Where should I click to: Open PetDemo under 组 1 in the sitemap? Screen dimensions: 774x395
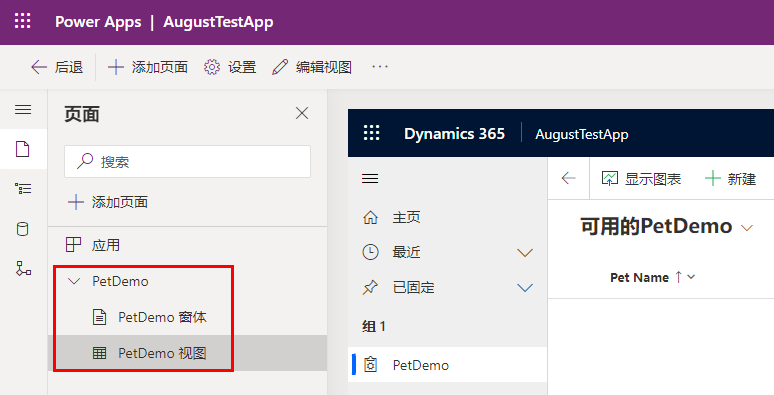pos(447,365)
